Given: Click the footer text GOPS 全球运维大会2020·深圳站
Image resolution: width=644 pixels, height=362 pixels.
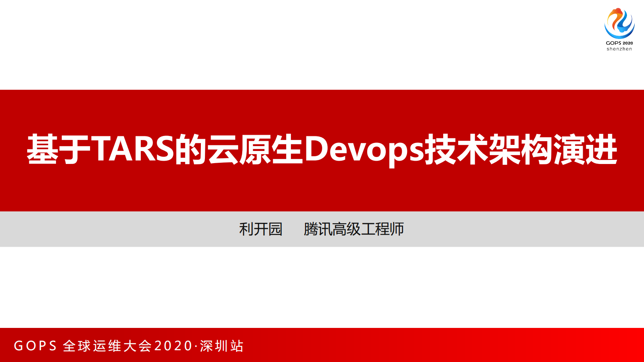Looking at the screenshot, I should [129, 346].
